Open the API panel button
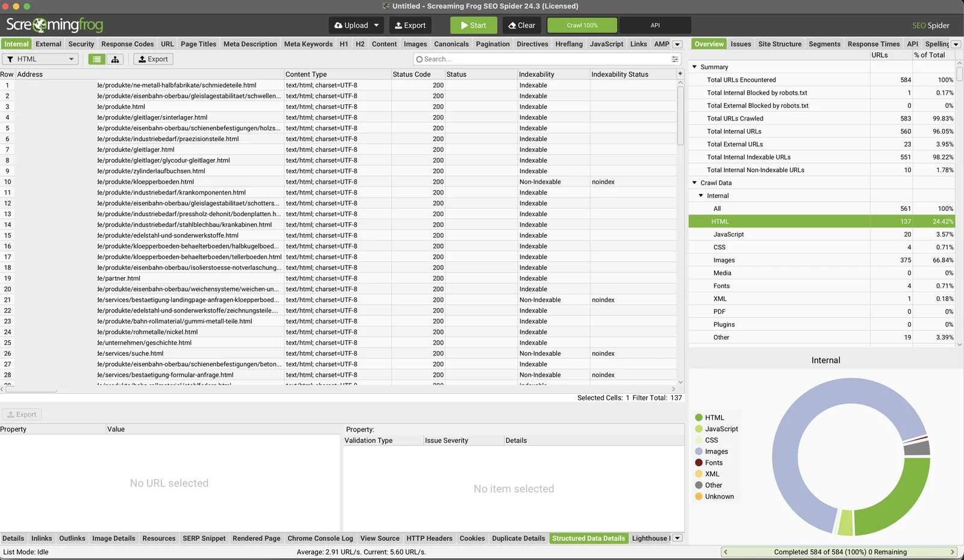The height and width of the screenshot is (560, 964). coord(655,25)
